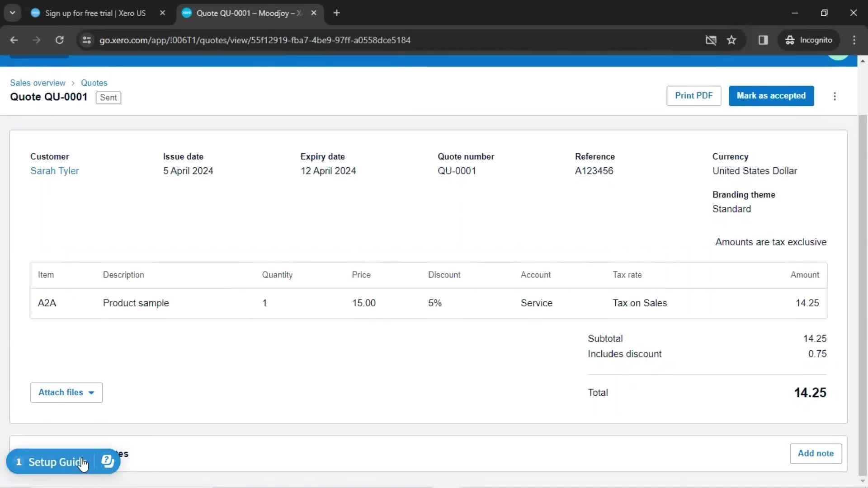Image resolution: width=868 pixels, height=488 pixels.
Task: Click the bold Total amount 14.25
Action: (x=810, y=393)
